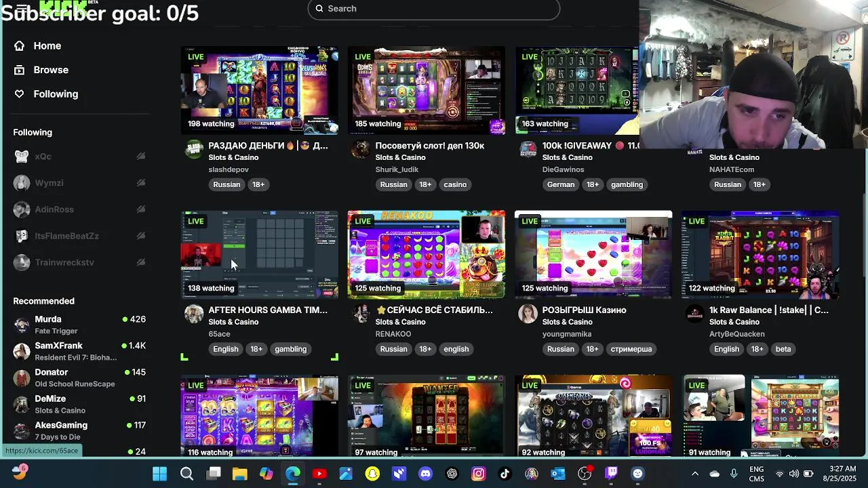
Task: Open volume control in the system tray
Action: pyautogui.click(x=793, y=474)
